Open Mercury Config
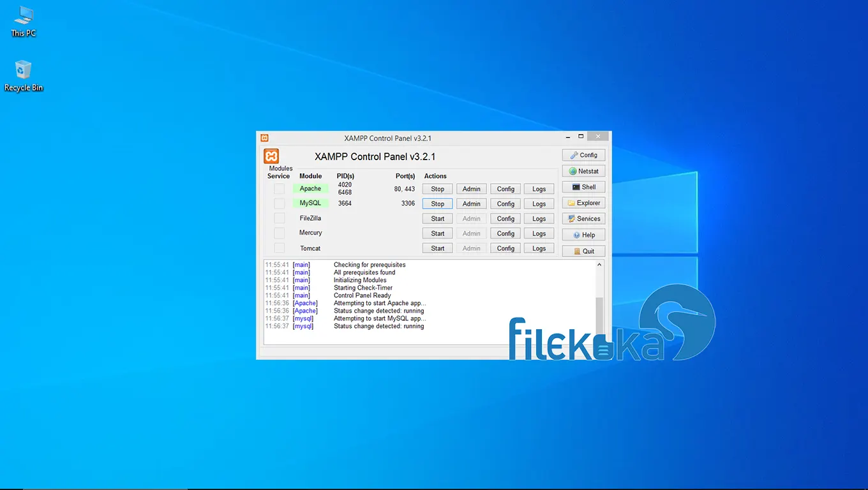 (x=505, y=234)
